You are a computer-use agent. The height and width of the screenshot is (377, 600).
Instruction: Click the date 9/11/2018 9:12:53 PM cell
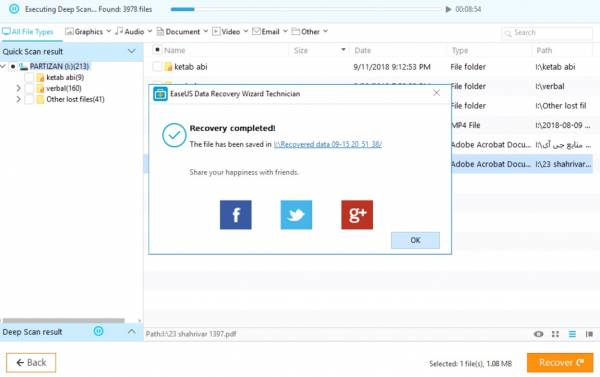(x=392, y=67)
